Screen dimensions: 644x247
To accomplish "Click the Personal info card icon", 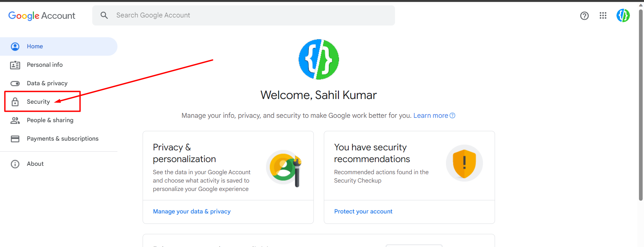I will (x=15, y=65).
